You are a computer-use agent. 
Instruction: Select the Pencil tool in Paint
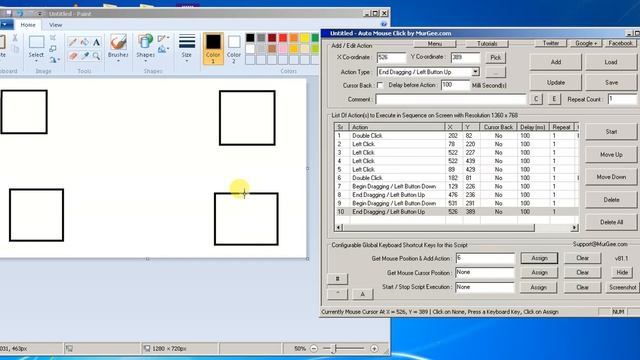click(x=73, y=42)
